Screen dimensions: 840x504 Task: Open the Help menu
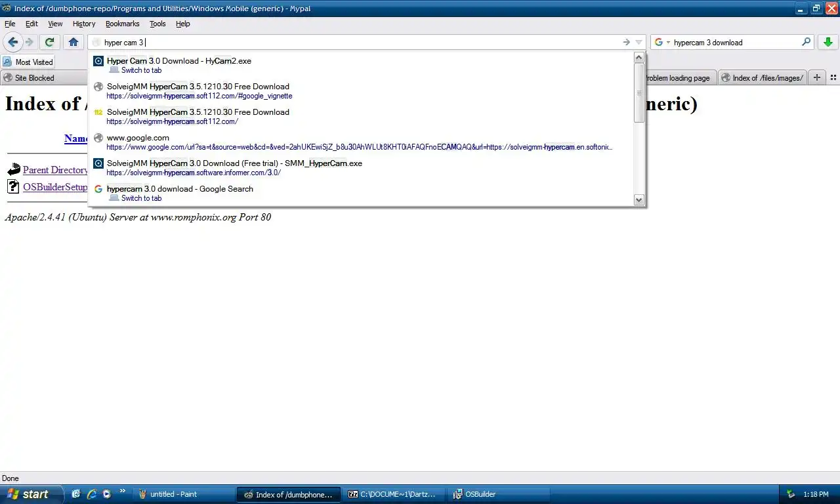[183, 24]
